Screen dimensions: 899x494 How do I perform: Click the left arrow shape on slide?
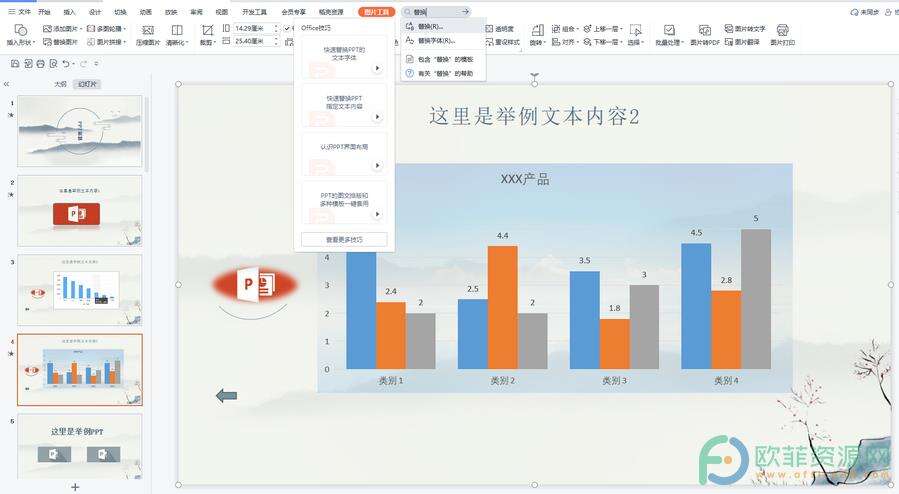226,395
